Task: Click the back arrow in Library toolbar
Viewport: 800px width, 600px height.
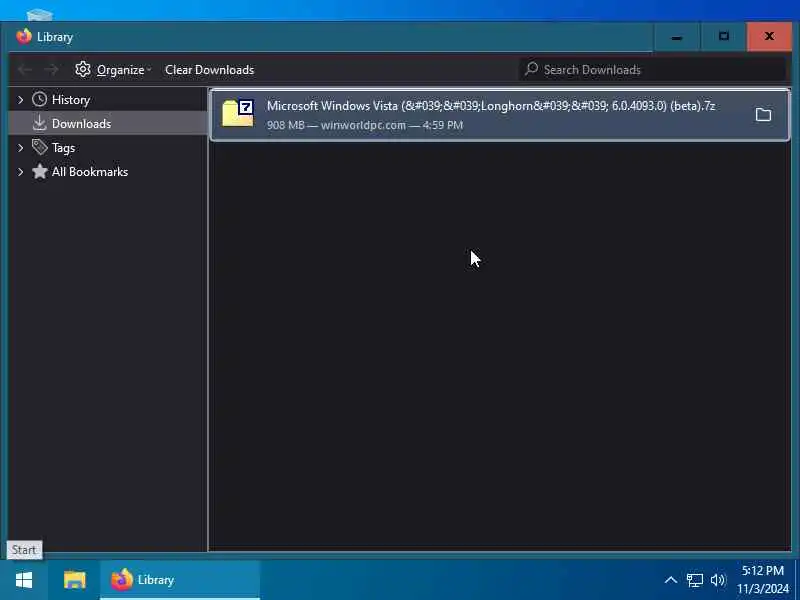Action: tap(24, 69)
